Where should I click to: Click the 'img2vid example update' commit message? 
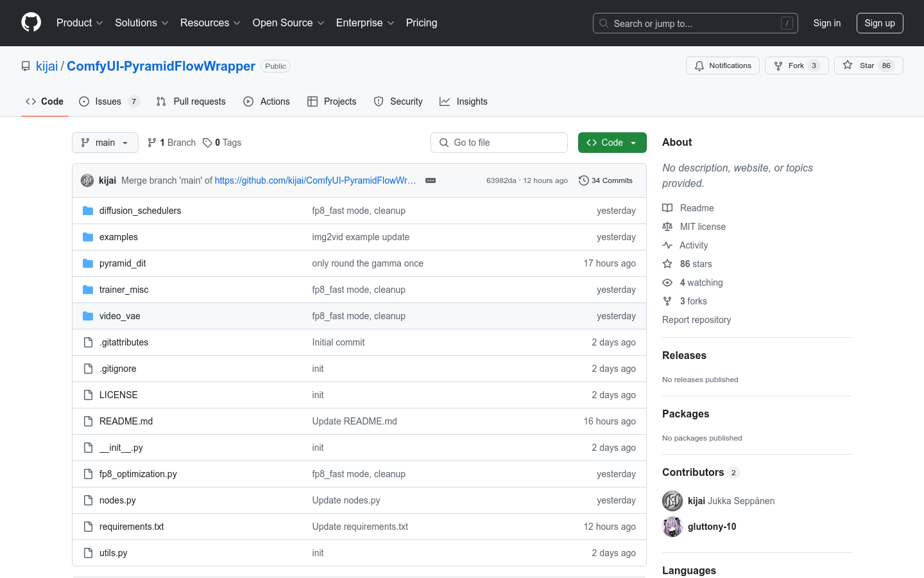(361, 237)
